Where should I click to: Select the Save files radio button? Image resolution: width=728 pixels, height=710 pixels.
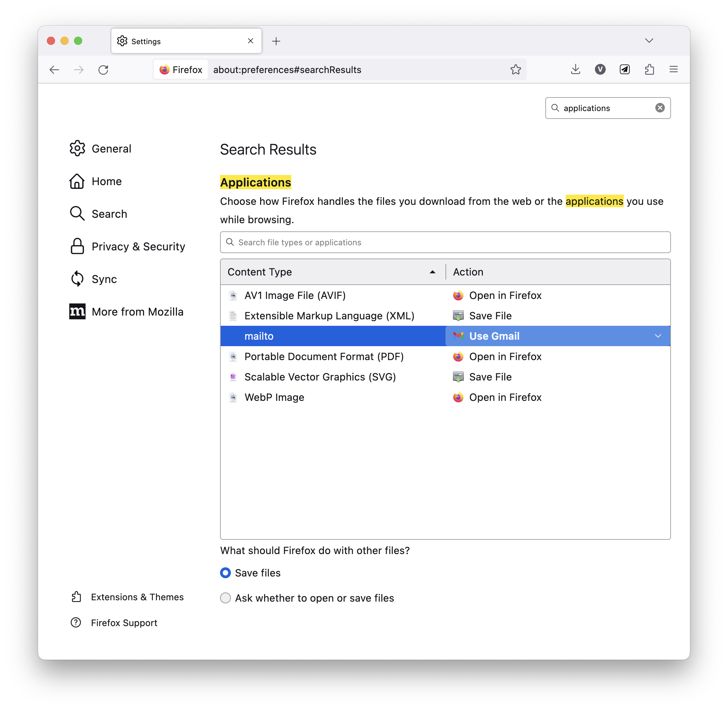(x=225, y=573)
